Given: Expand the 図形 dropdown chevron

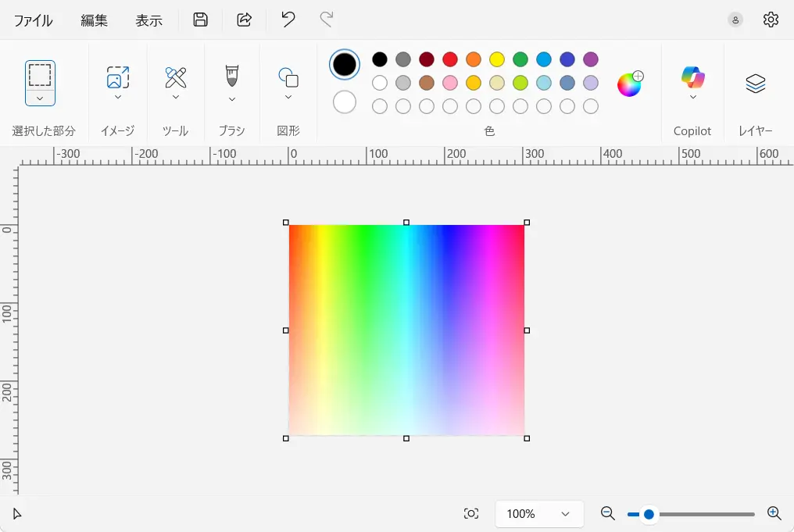Looking at the screenshot, I should coord(288,97).
